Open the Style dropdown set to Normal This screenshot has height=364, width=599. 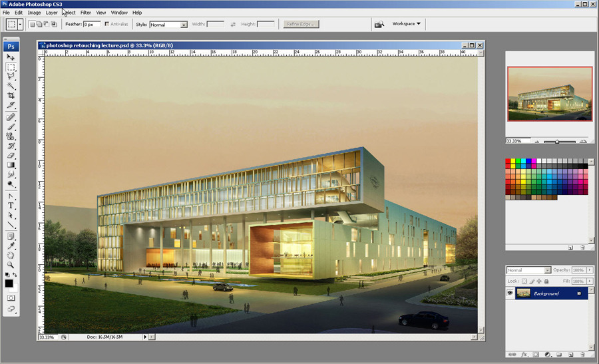click(168, 25)
